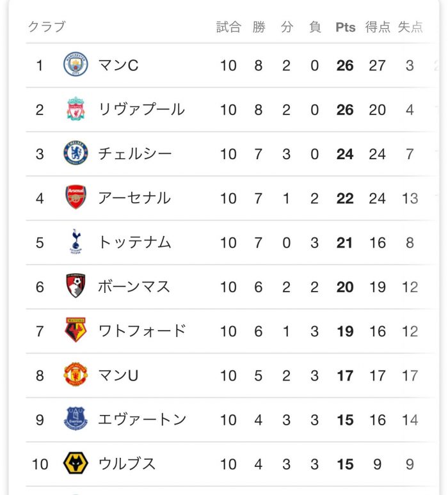Click the クラブ column header

[47, 26]
